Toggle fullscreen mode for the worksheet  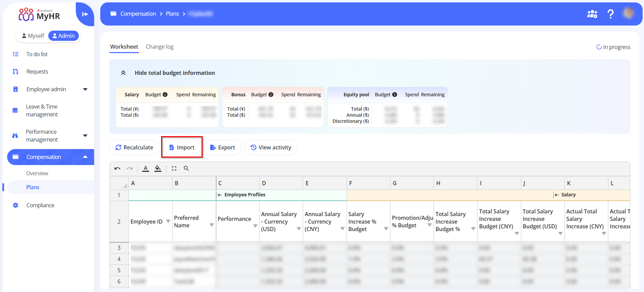[174, 168]
